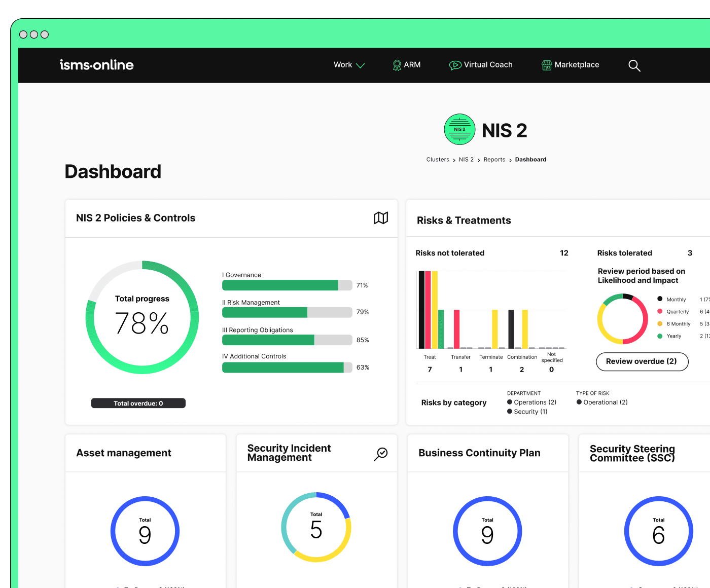Click the Security Incident Management magnifier-check icon
Viewport: 710px width, 588px height.
381,454
